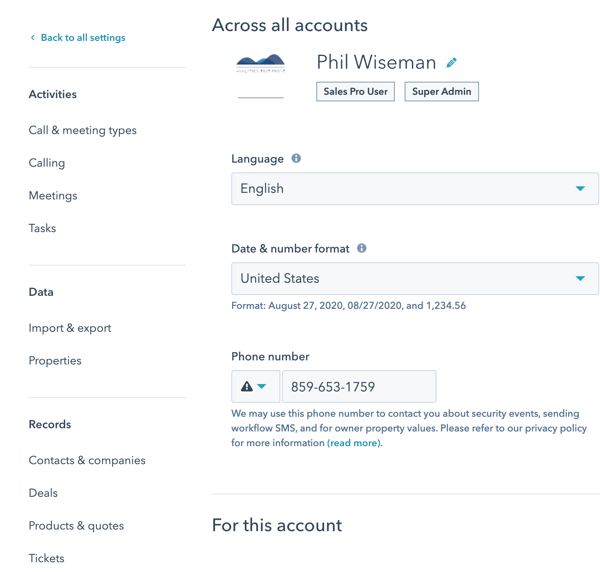Open the English language dropdown
Screen dimensions: 600x572
click(x=415, y=189)
